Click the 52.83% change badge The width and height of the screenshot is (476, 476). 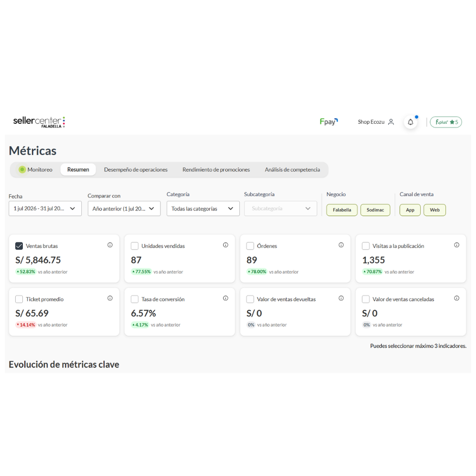[26, 272]
